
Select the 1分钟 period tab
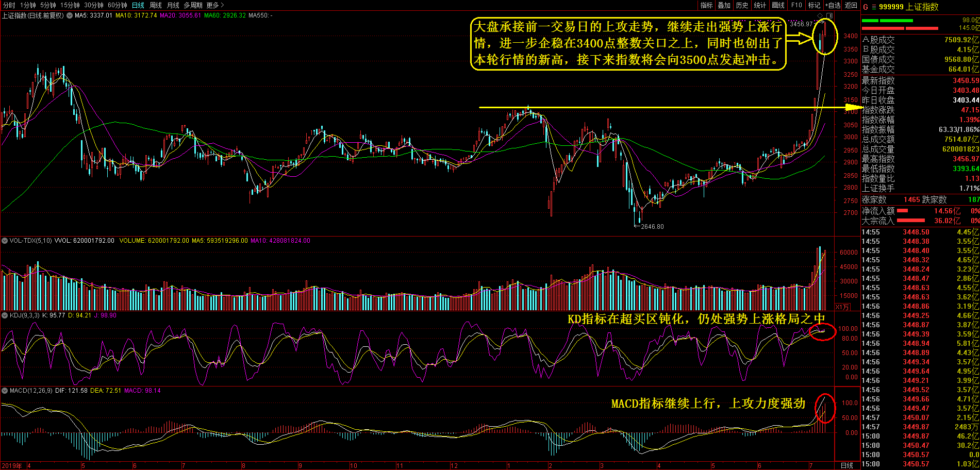point(28,5)
